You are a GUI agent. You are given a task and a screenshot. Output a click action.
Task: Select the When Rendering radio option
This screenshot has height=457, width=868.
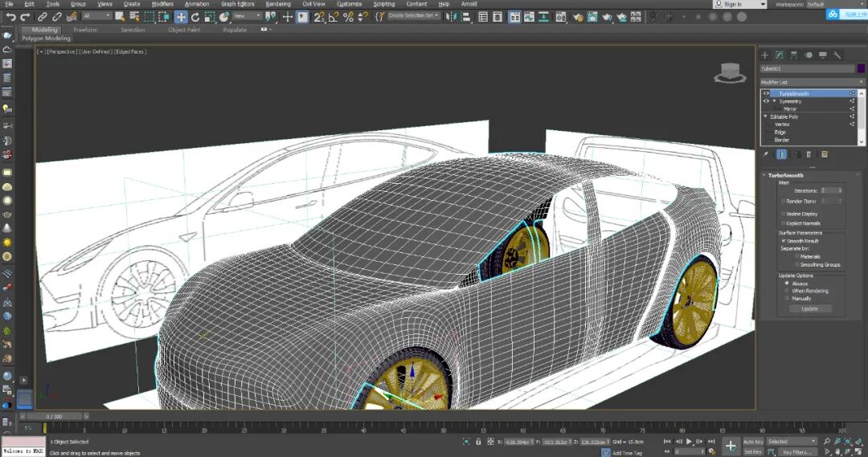coord(786,291)
